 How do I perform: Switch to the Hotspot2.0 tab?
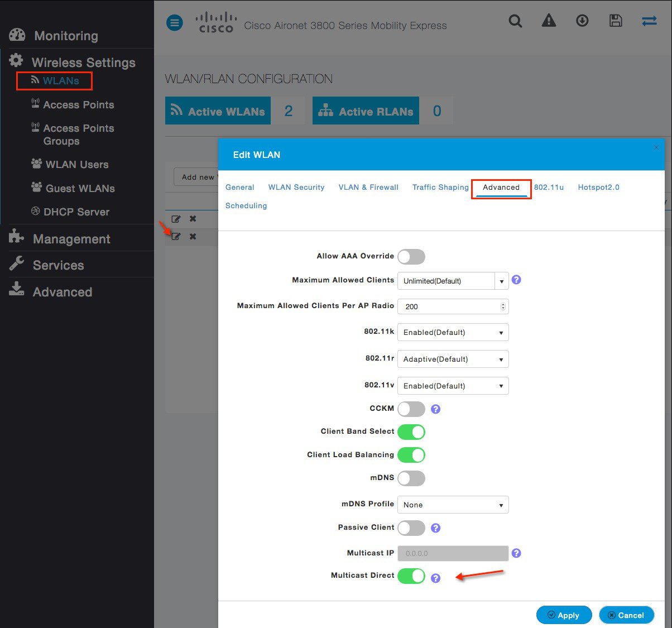click(x=598, y=187)
